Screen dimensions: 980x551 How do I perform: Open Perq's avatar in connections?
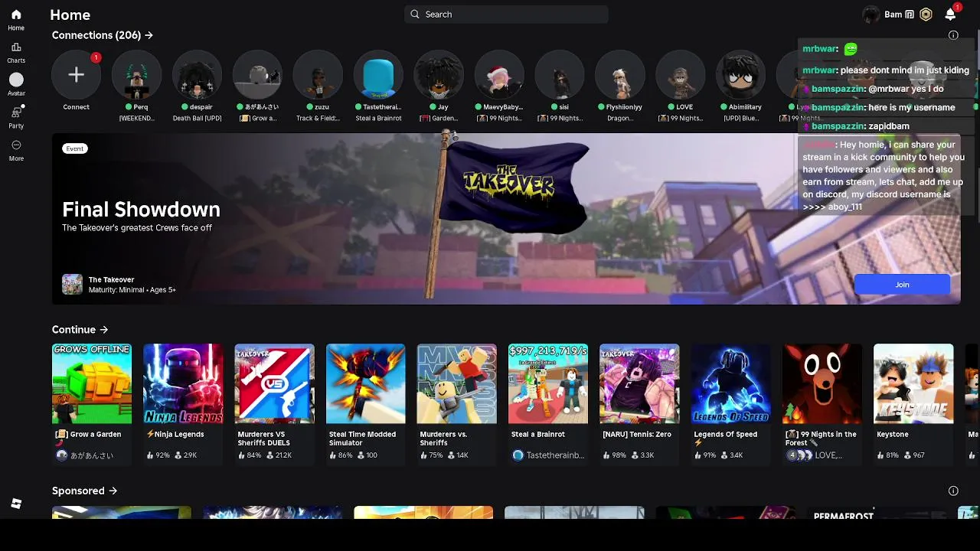136,74
